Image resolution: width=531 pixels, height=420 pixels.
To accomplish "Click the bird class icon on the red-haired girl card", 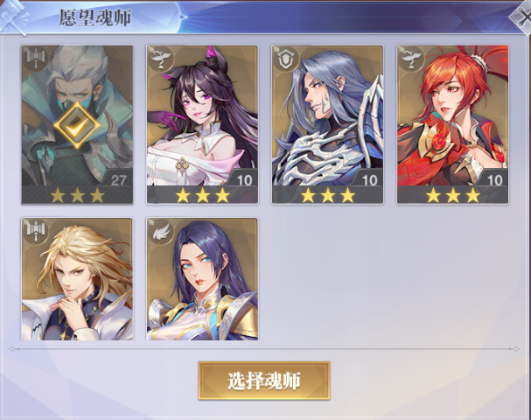I will (411, 59).
